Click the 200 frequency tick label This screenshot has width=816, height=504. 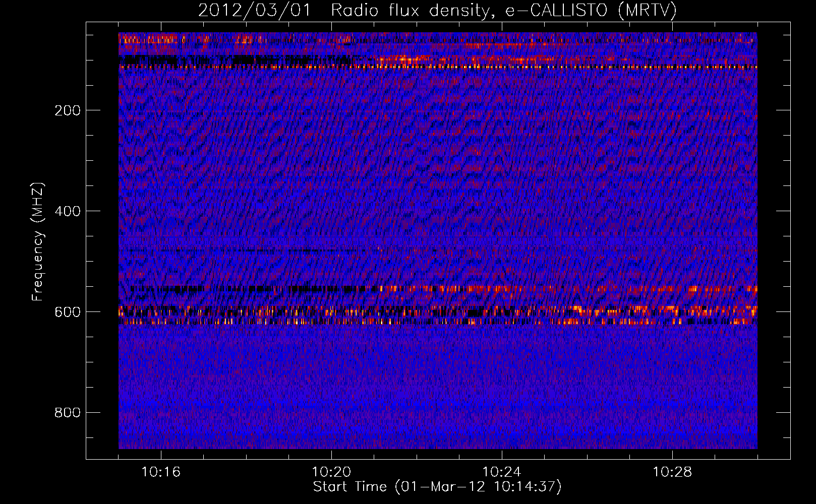pyautogui.click(x=68, y=110)
